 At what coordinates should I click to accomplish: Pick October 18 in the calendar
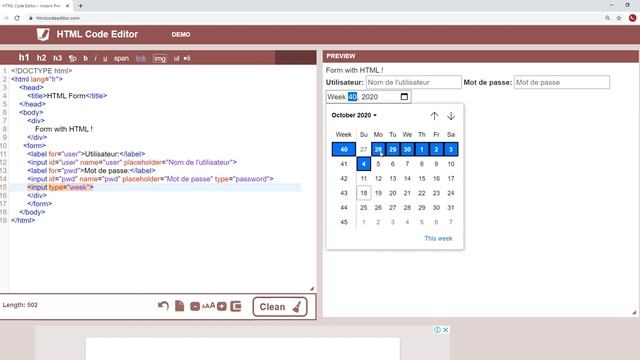click(x=364, y=193)
